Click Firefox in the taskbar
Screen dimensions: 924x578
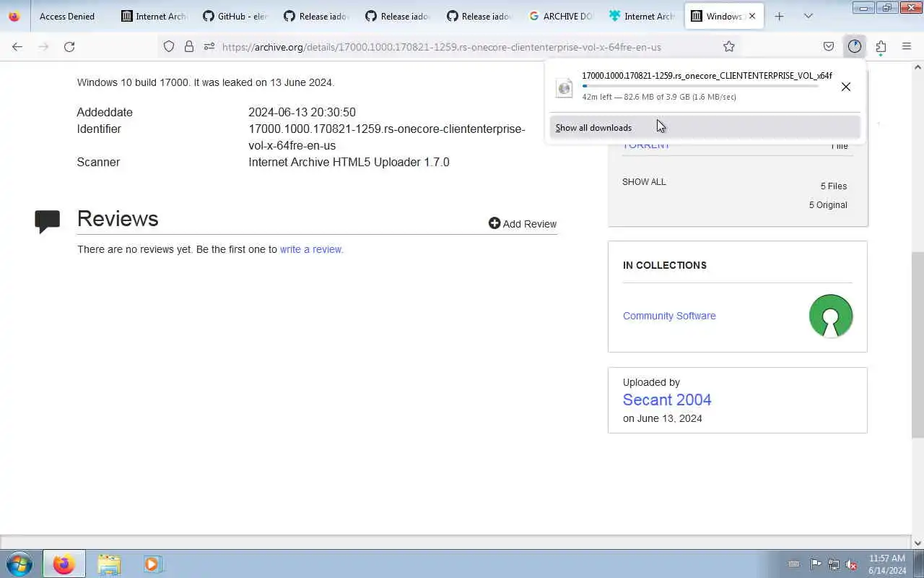point(64,564)
